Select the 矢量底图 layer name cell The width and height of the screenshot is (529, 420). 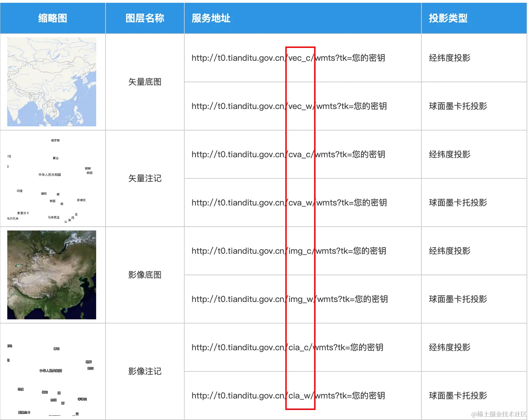click(145, 82)
